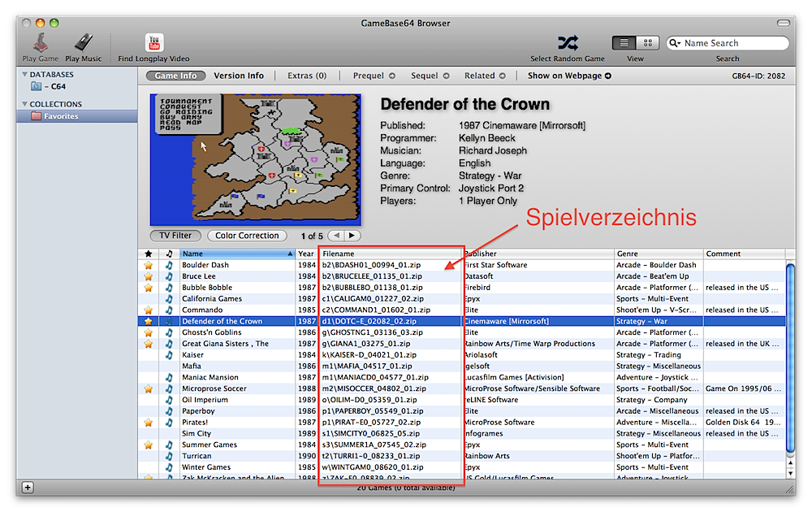
Task: Toggle favorite star for Pirates!
Action: click(149, 423)
